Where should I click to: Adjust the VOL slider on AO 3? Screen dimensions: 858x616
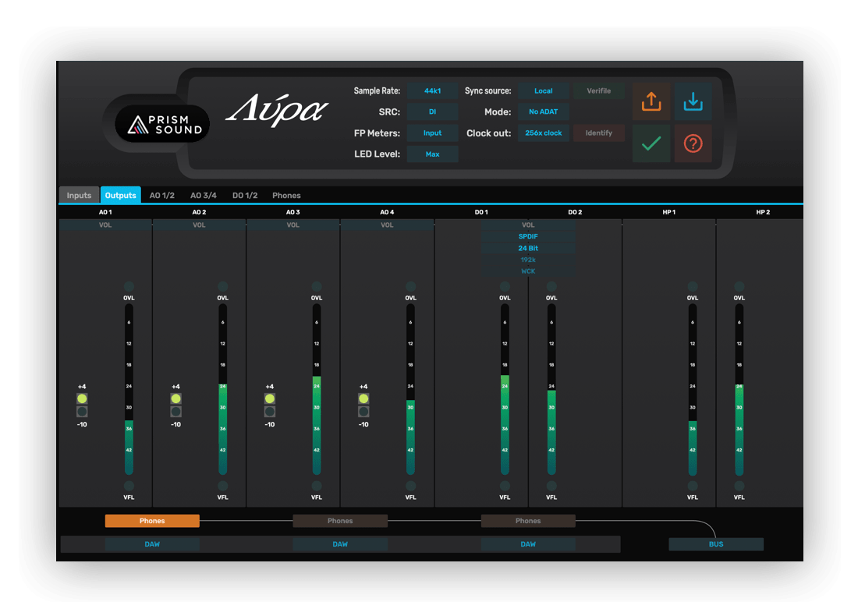292,225
